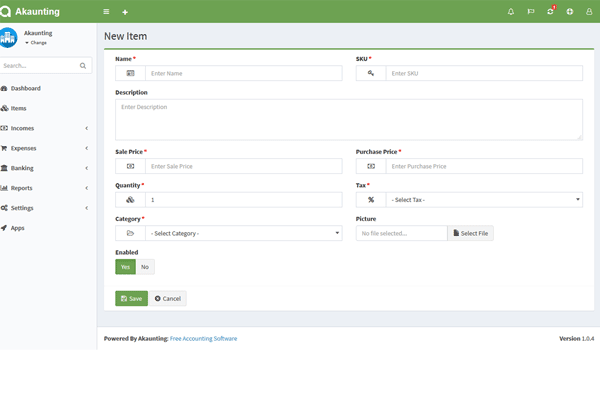Image resolution: width=600 pixels, height=400 pixels.
Task: Click the sidebar search magnifier icon
Action: (x=83, y=66)
